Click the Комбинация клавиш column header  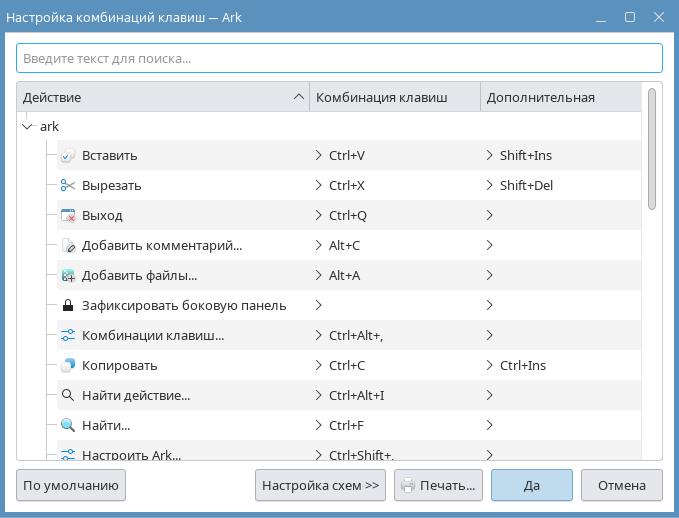tap(394, 97)
